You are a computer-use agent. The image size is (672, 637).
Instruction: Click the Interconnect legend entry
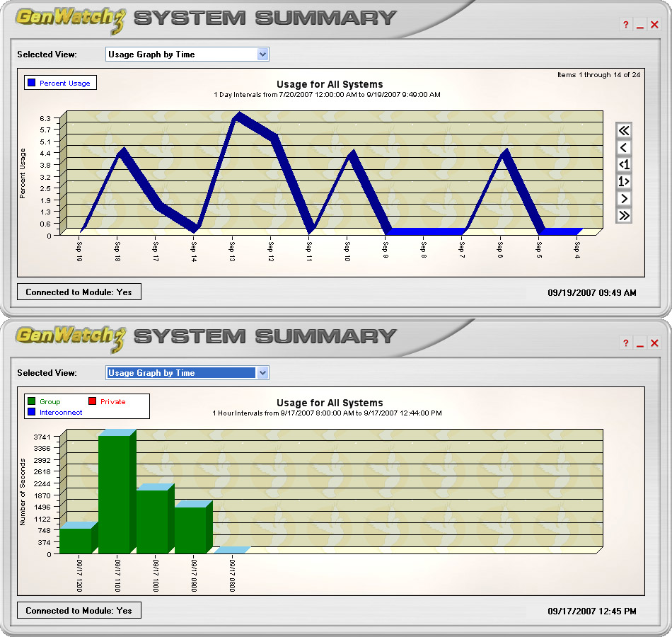click(x=61, y=413)
